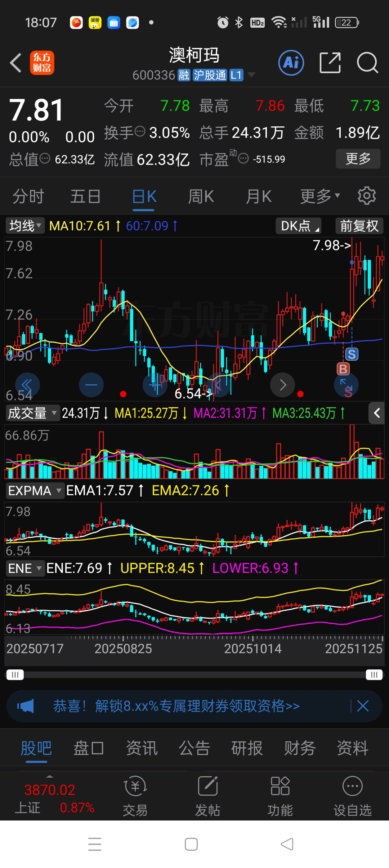Open the 财务 tab
The height and width of the screenshot is (868, 389).
pos(300,748)
